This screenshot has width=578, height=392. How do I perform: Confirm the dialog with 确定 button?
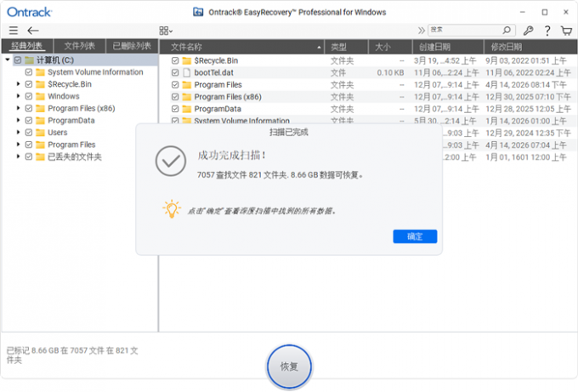415,236
